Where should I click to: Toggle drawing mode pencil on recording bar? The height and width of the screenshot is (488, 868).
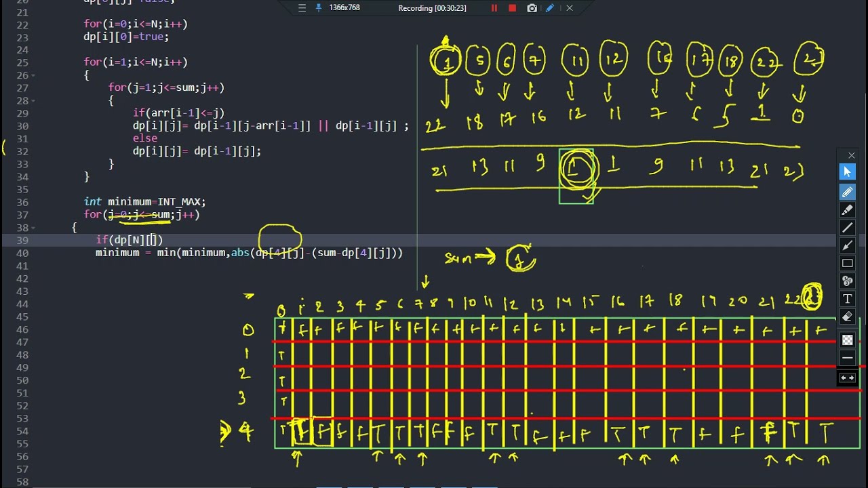click(550, 8)
